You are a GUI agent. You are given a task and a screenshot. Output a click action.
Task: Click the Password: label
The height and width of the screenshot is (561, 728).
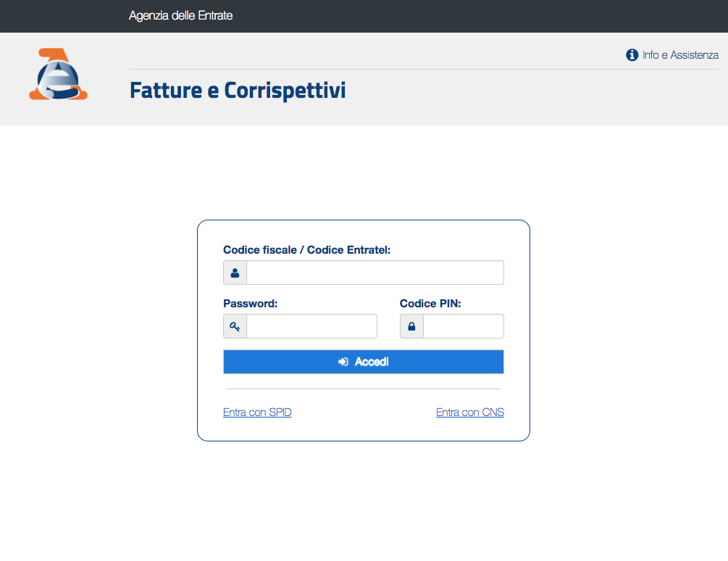point(250,304)
